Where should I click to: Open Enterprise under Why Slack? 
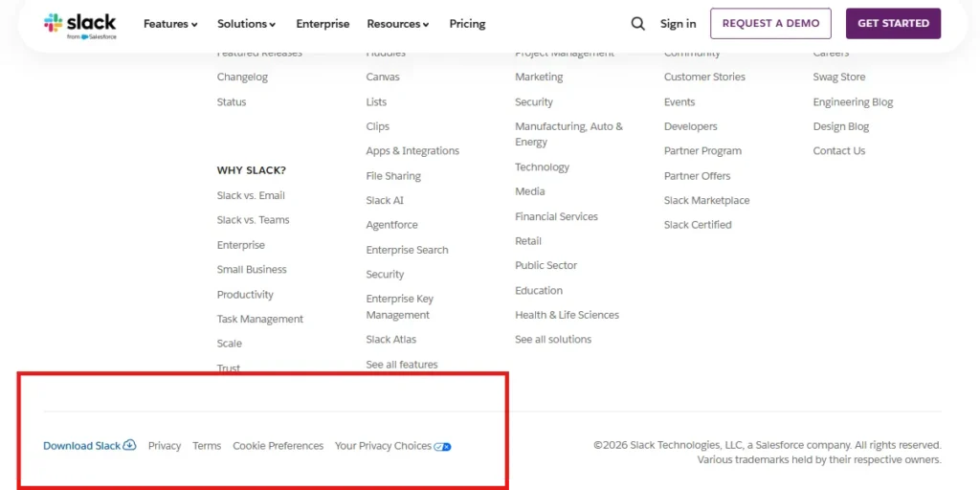click(x=240, y=245)
